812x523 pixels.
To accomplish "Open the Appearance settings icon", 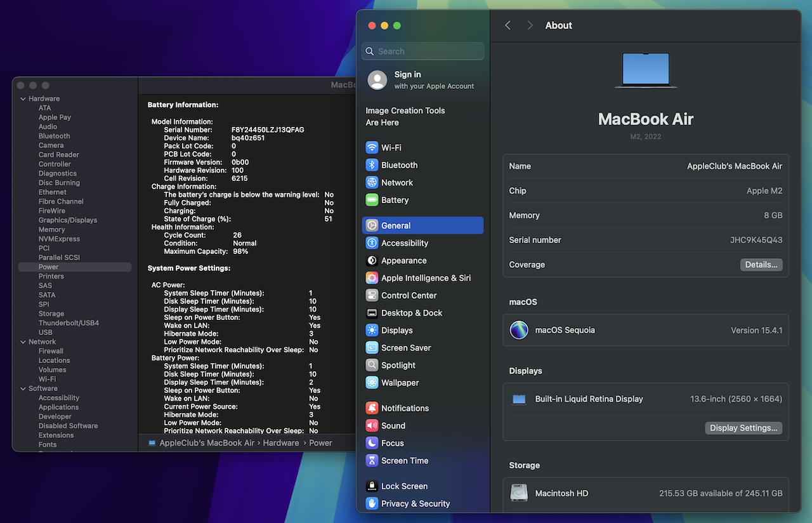I will click(x=372, y=260).
